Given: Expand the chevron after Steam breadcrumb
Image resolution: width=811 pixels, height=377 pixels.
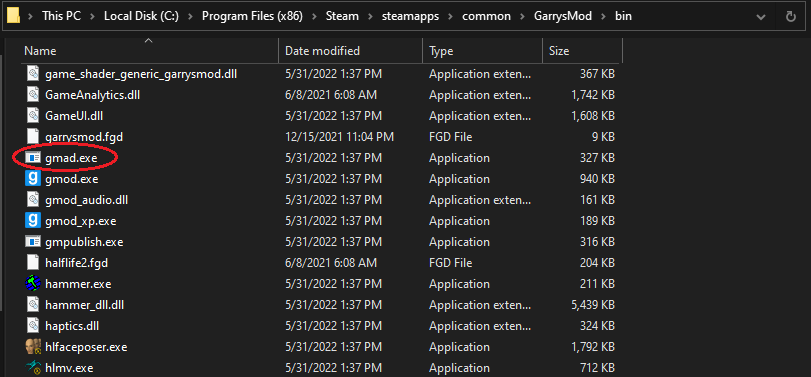Looking at the screenshot, I should click(370, 17).
